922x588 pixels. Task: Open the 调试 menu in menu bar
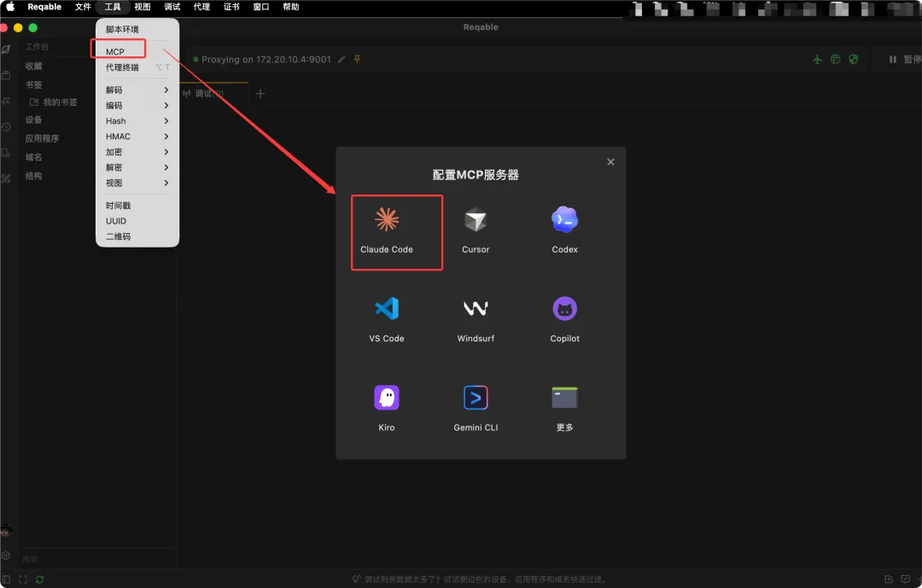coord(172,7)
